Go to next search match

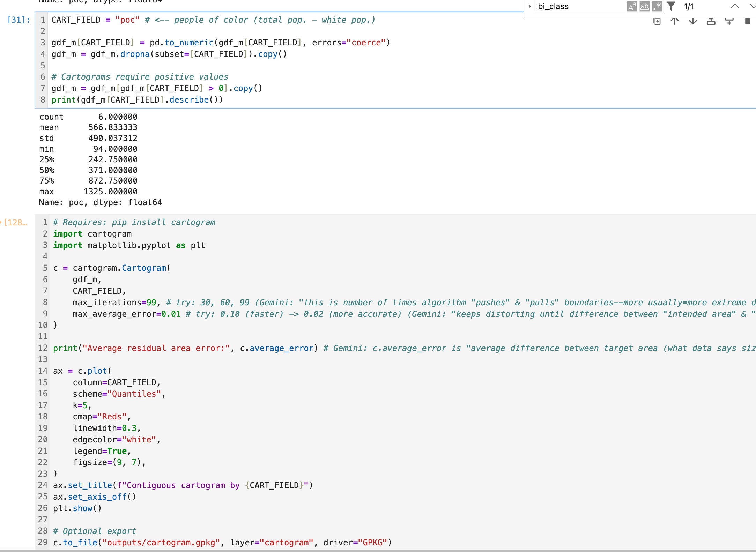click(x=752, y=6)
